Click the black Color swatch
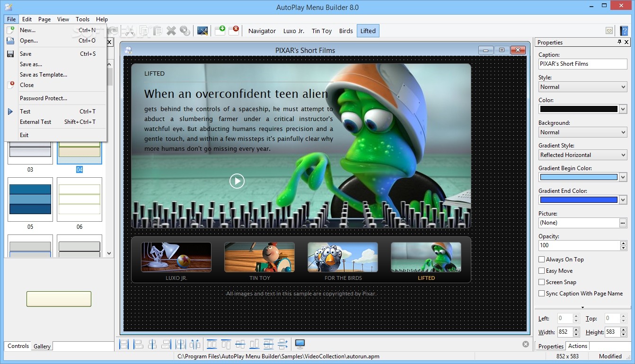Viewport: 635px width, 364px height. (x=579, y=109)
